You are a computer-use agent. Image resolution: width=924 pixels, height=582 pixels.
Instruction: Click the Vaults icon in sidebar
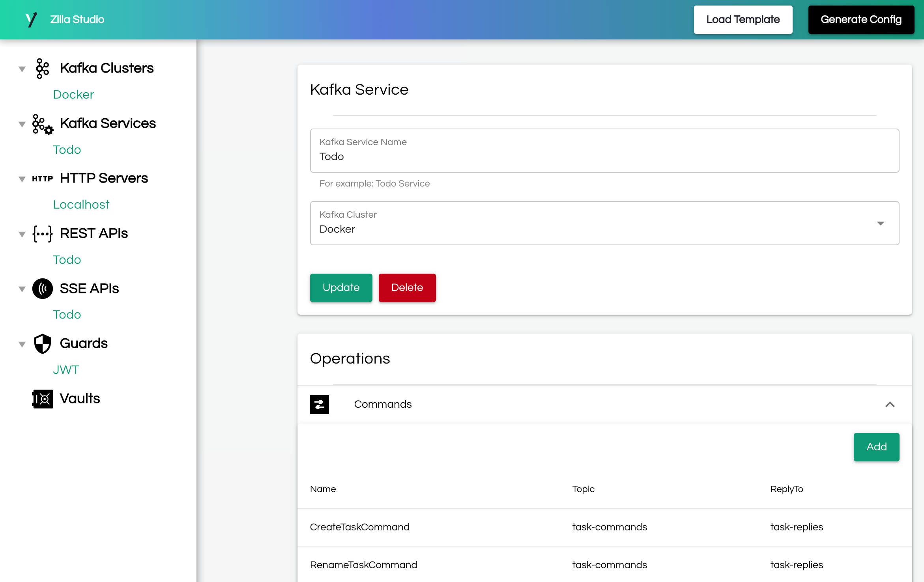pyautogui.click(x=42, y=399)
